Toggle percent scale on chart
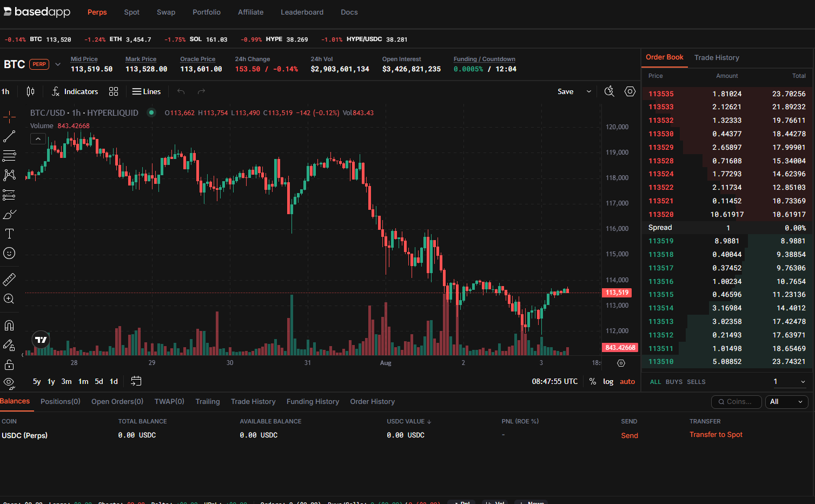 [x=593, y=381]
